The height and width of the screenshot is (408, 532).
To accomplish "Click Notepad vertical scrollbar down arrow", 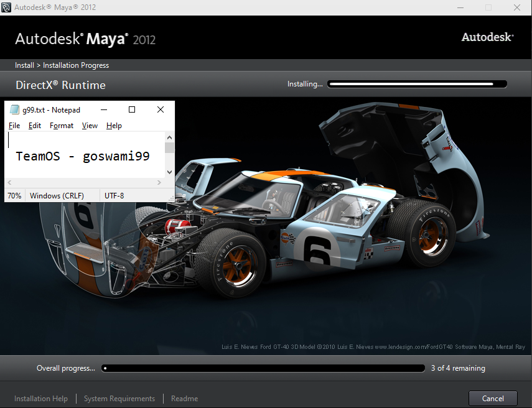I will pyautogui.click(x=170, y=172).
